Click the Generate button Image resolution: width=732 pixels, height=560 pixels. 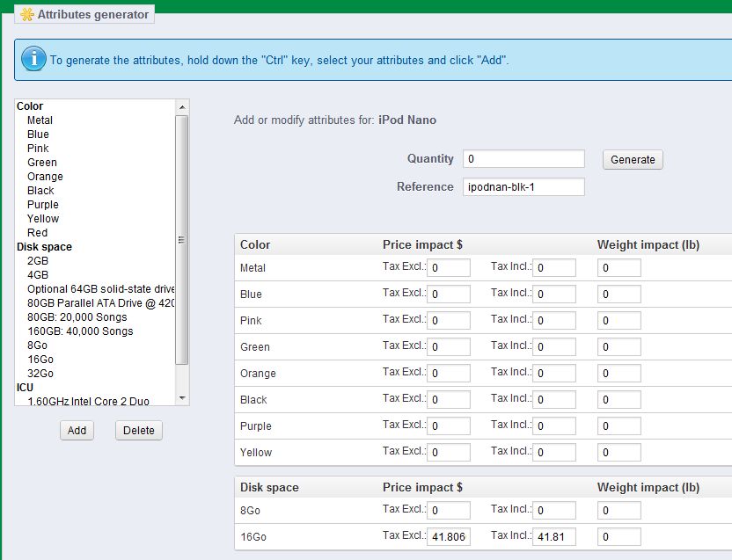[x=633, y=159]
